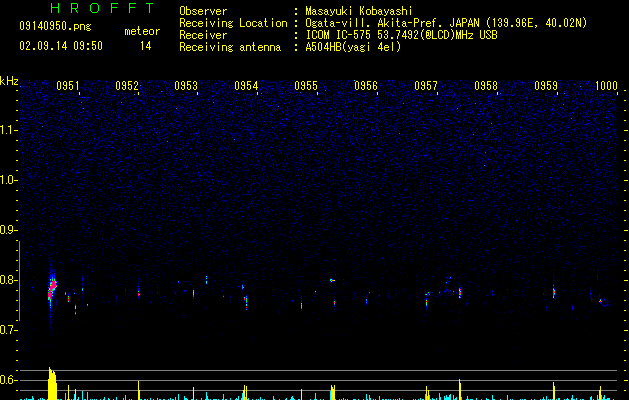Click the ICOM IC-575 receiver frequency text
This screenshot has height=400, width=629.
point(401,35)
